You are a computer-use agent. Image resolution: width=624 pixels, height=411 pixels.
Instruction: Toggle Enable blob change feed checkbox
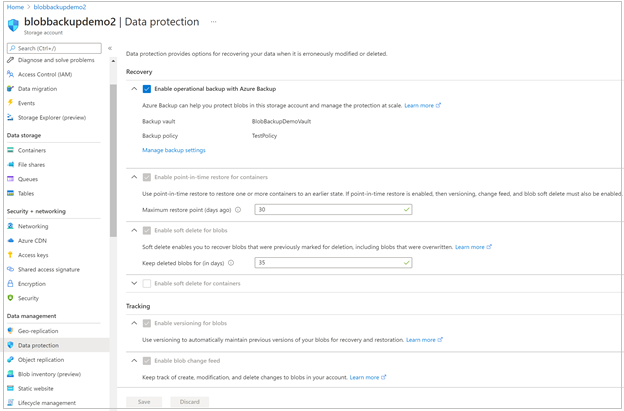point(147,360)
